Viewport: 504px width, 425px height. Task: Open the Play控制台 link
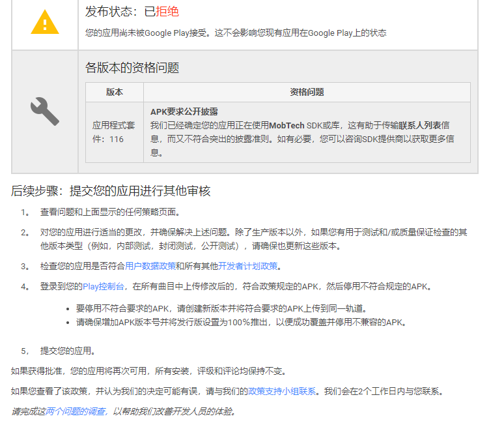[104, 287]
